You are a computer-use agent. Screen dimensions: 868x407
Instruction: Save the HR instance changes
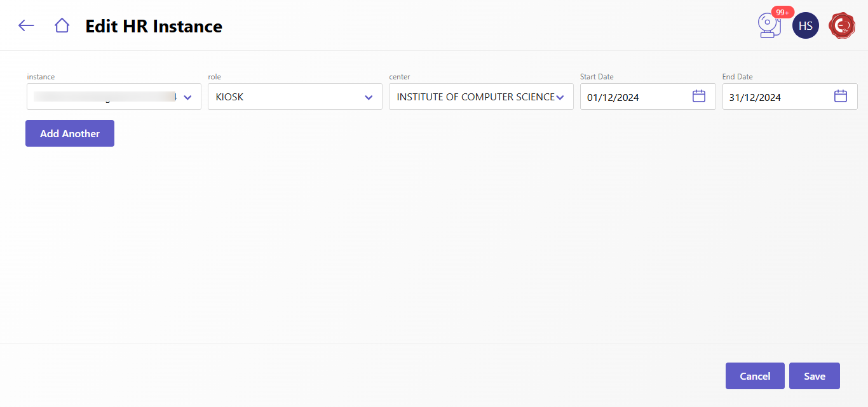(x=814, y=376)
